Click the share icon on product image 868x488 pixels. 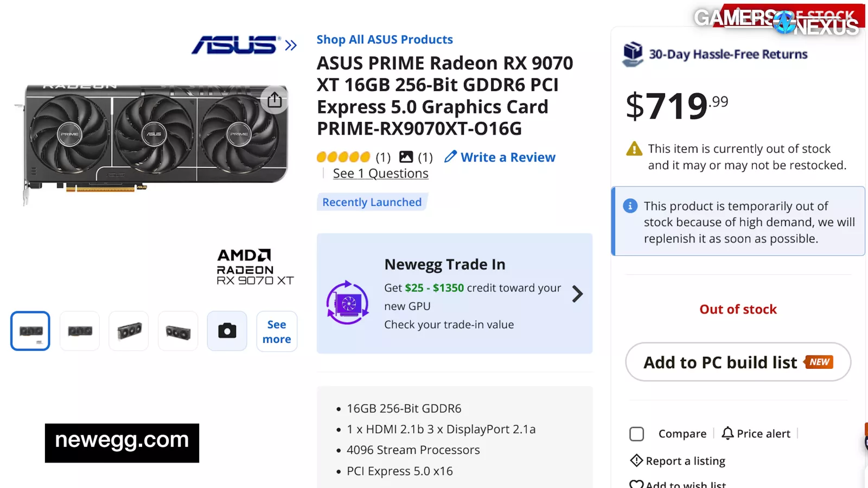[275, 100]
